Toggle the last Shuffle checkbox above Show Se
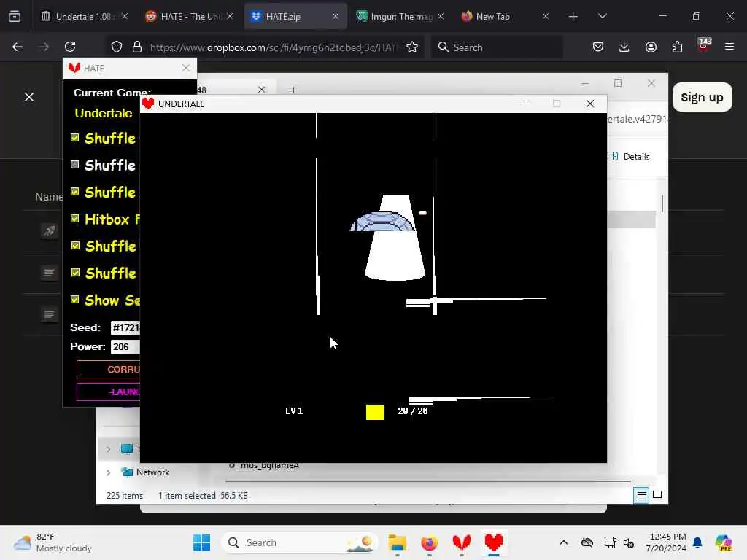The image size is (747, 560). 75,273
